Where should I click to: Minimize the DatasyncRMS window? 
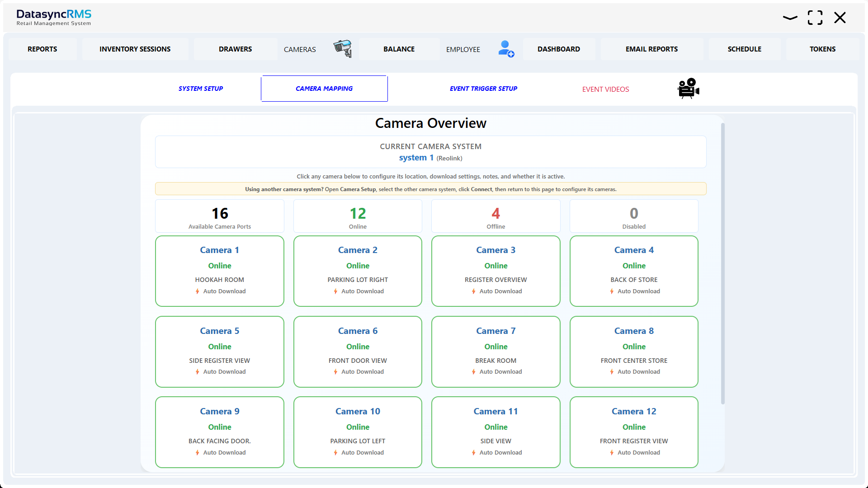pos(790,18)
